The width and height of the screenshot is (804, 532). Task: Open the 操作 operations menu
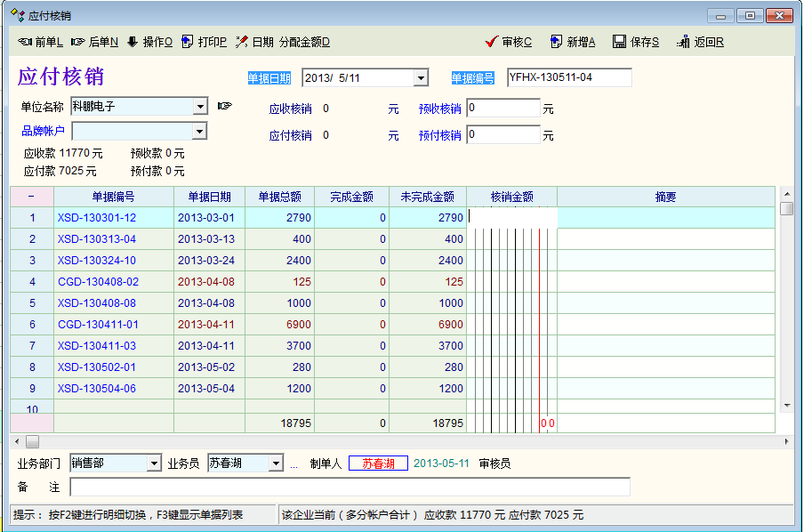coord(133,42)
